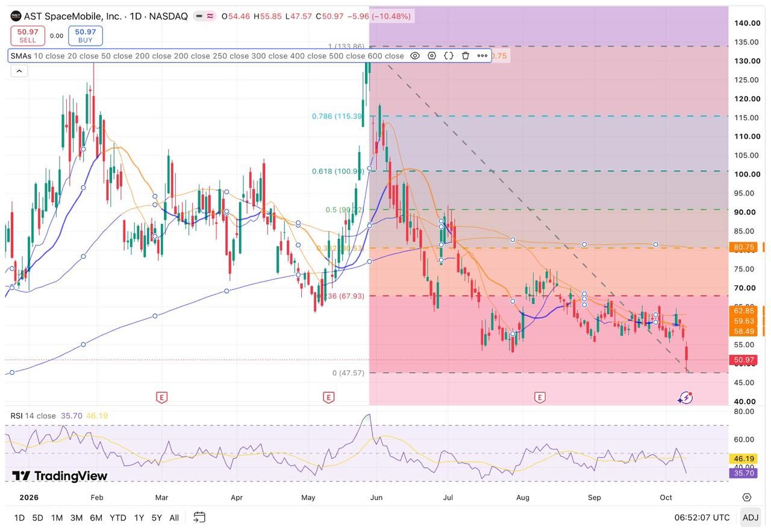Viewport: 771px width, 532px height.
Task: Click the BUY 50.97 button
Action: (86, 36)
